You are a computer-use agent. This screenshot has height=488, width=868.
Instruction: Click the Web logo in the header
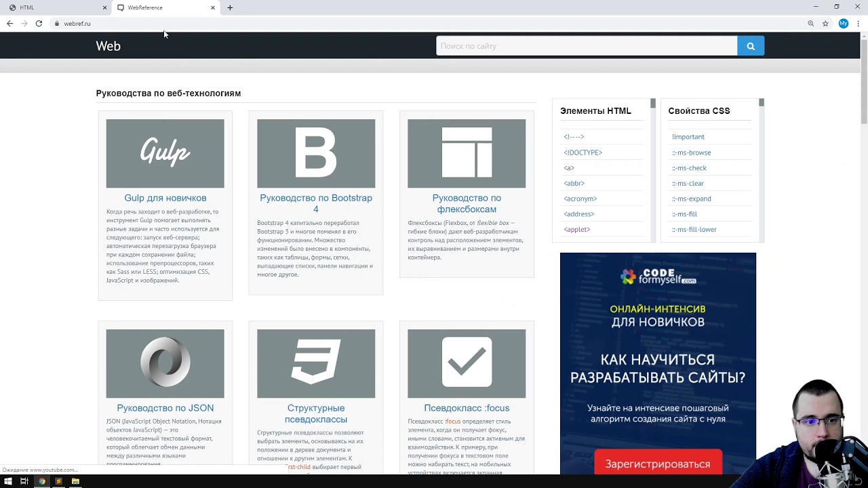coord(108,46)
